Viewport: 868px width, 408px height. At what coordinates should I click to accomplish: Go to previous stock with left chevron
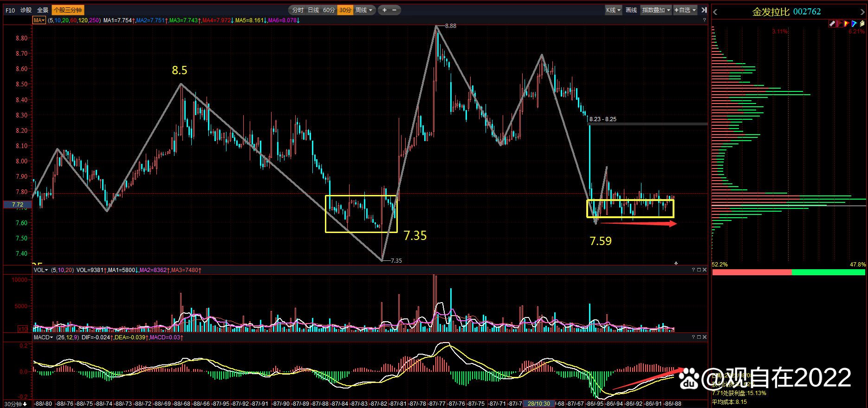[x=715, y=12]
